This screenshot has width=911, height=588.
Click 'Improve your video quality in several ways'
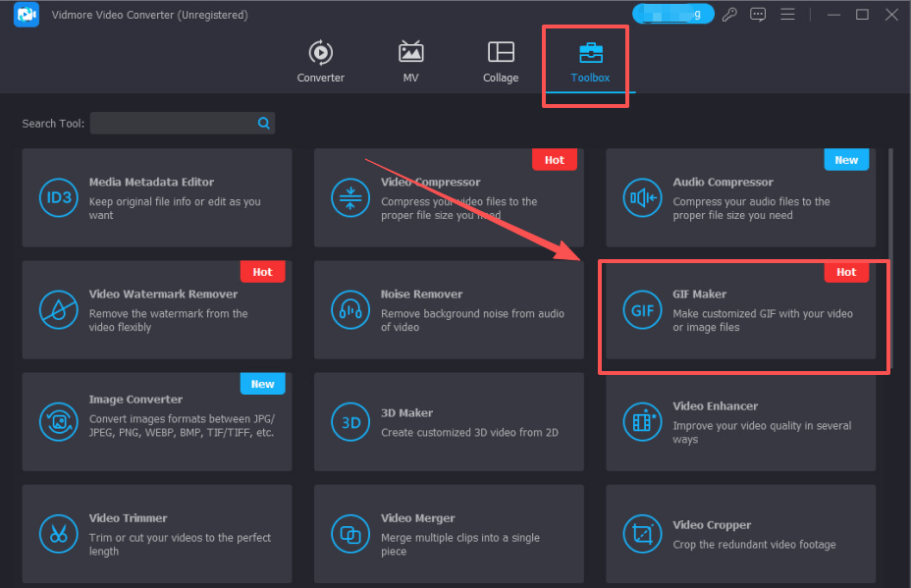(762, 432)
